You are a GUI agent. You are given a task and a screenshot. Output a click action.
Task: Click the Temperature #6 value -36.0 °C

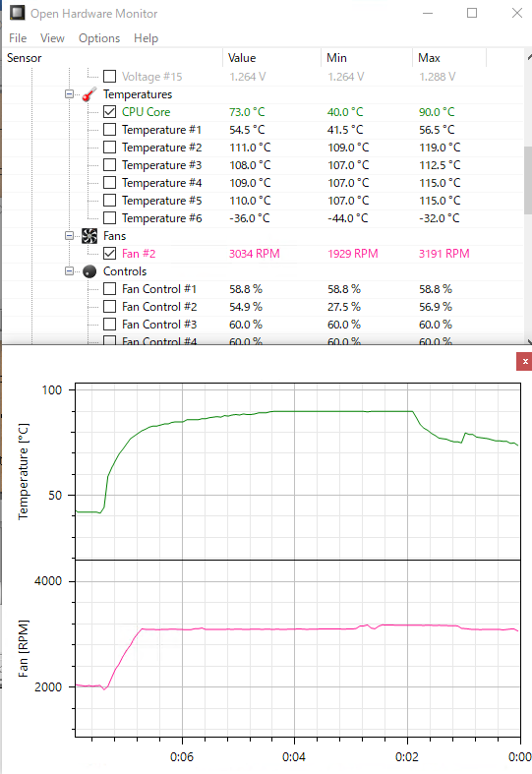pyautogui.click(x=250, y=218)
